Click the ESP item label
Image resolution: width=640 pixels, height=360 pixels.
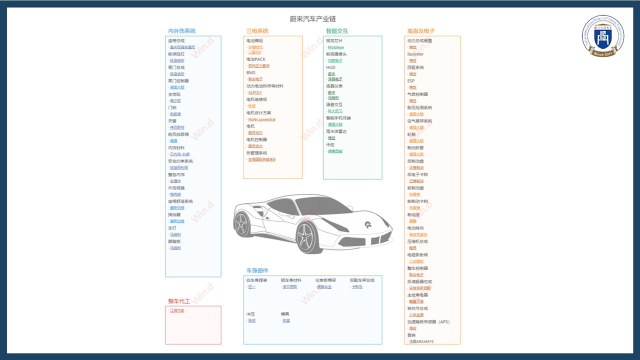411,81
